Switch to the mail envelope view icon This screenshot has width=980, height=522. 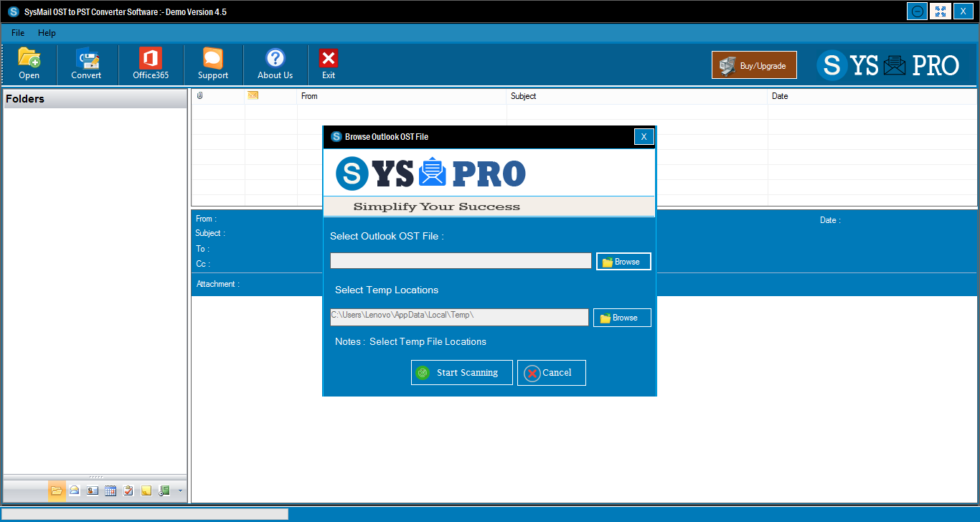click(x=75, y=490)
